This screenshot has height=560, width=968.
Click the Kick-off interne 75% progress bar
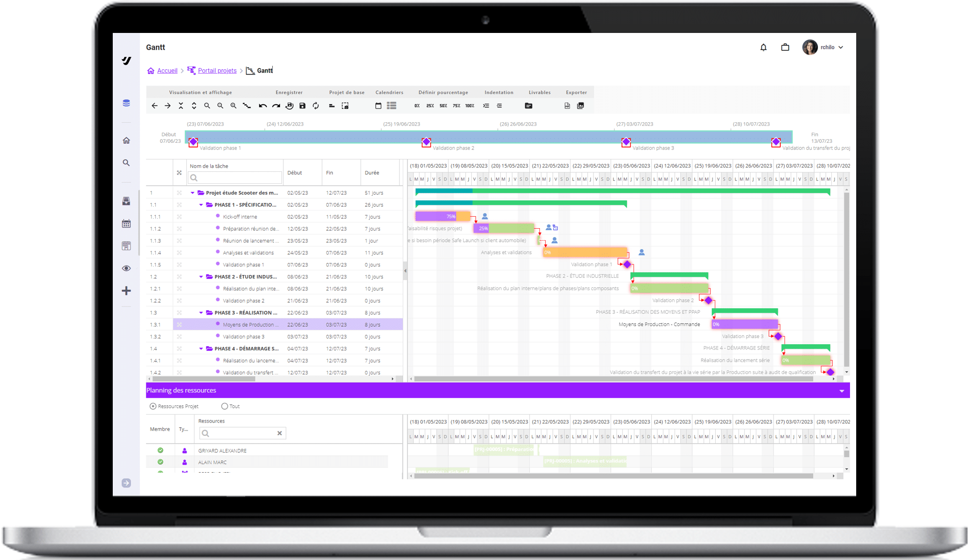tap(443, 216)
